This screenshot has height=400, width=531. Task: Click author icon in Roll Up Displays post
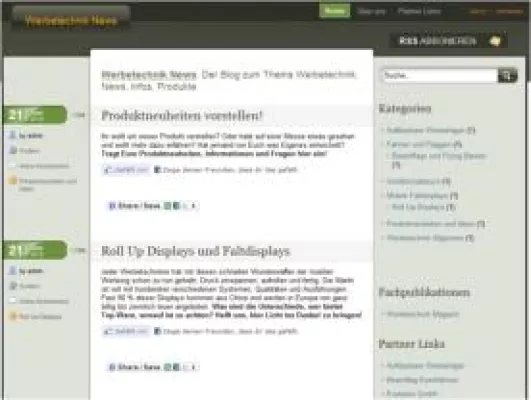click(13, 270)
